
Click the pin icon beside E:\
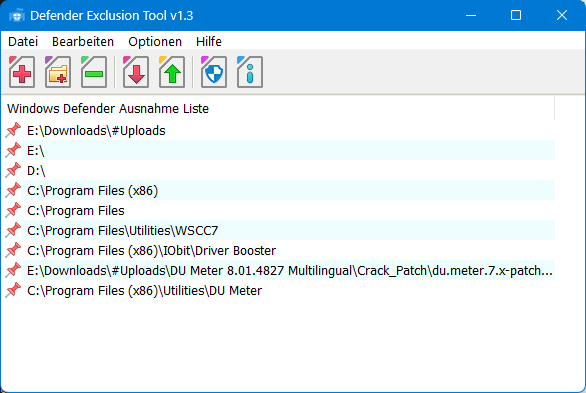pos(13,150)
